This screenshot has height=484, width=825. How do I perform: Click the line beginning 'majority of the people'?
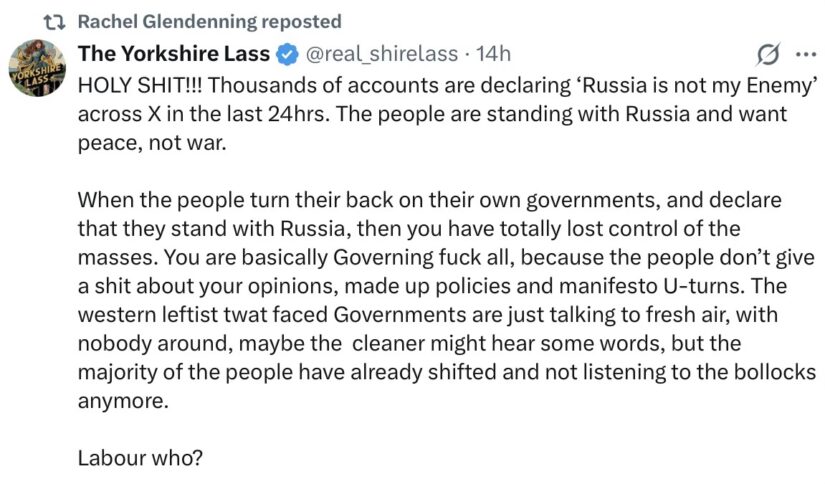pyautogui.click(x=447, y=372)
